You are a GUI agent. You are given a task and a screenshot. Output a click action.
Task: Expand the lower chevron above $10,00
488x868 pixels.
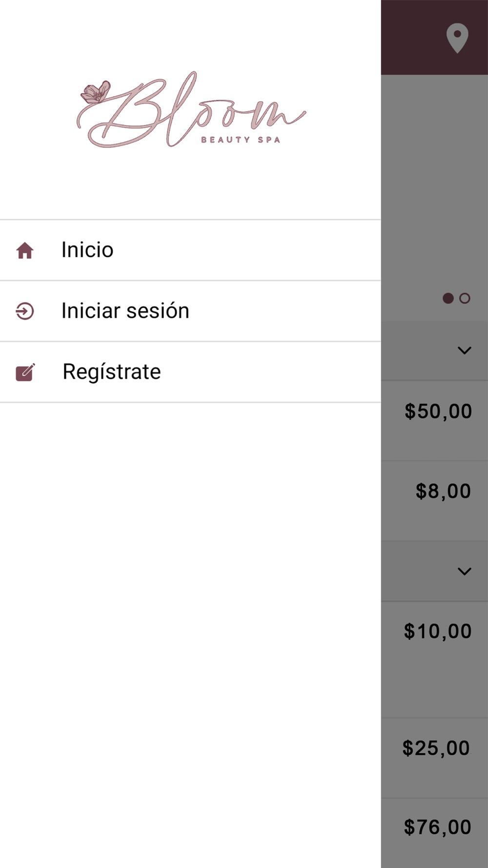click(464, 571)
